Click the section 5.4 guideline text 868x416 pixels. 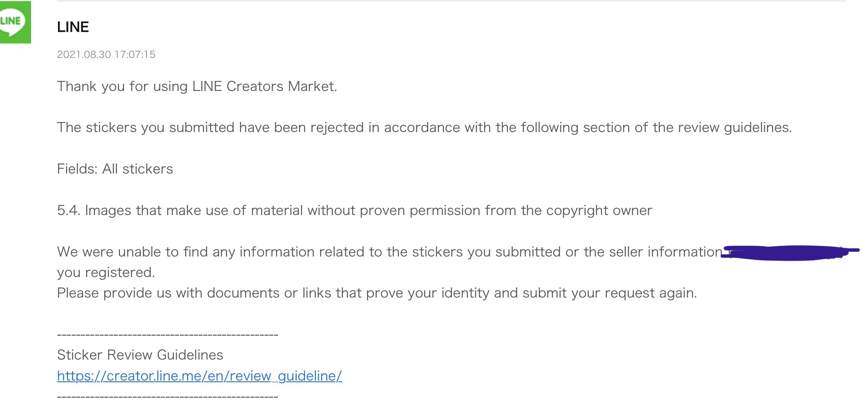click(355, 210)
